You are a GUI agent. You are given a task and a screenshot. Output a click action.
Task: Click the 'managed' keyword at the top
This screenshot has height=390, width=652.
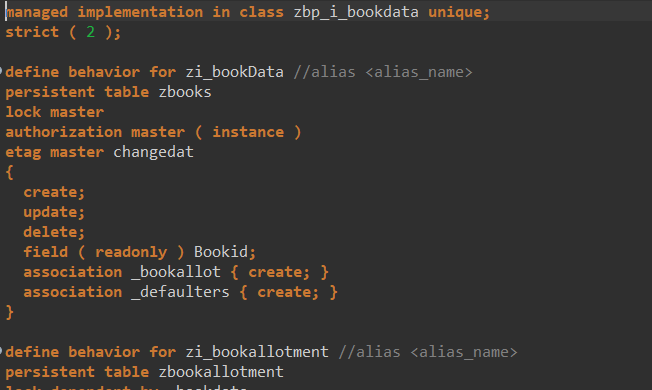37,12
